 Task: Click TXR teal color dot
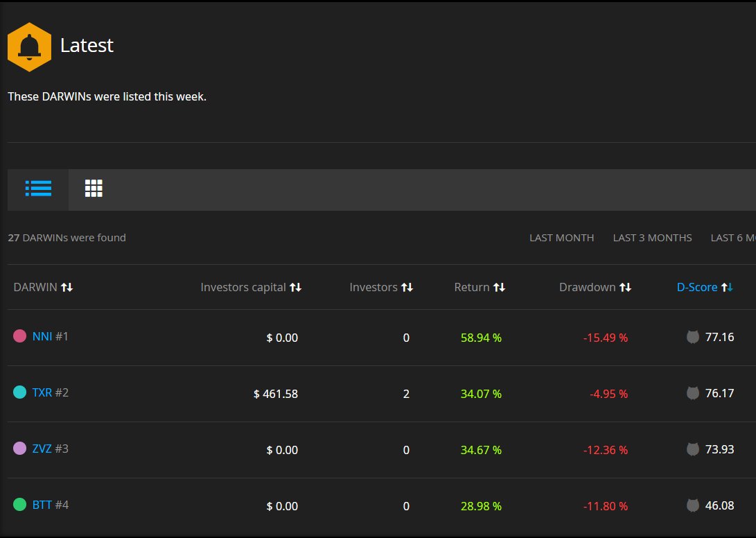coord(20,392)
